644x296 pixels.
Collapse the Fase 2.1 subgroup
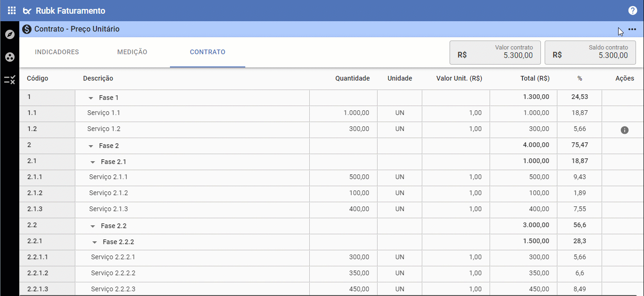(93, 162)
